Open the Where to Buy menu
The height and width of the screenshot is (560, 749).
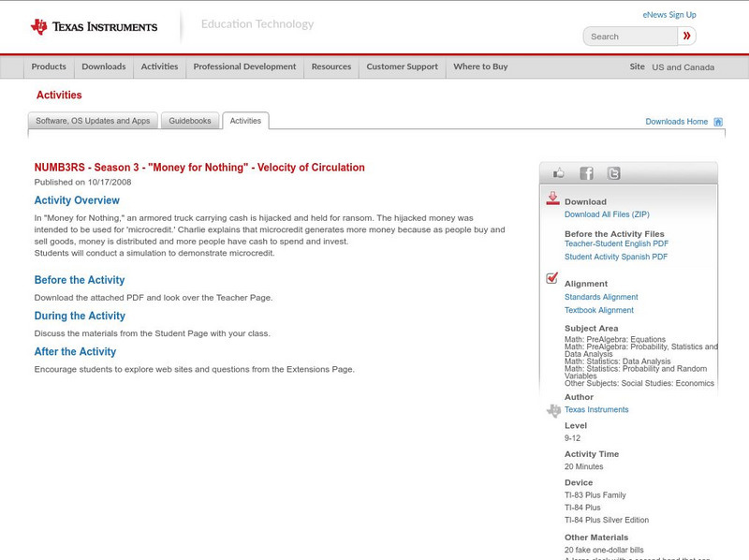(480, 66)
